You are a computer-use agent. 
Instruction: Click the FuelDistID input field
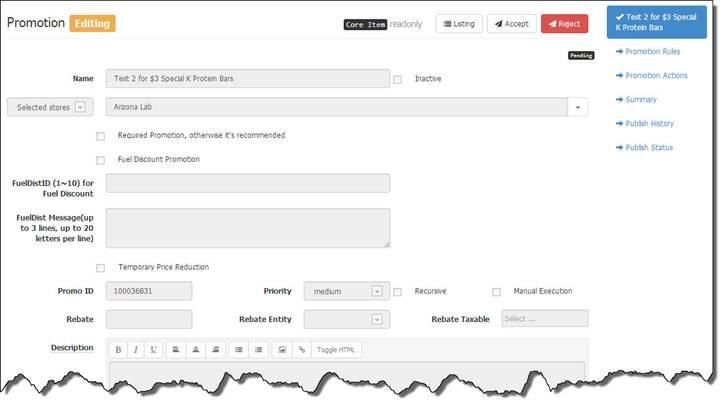[x=247, y=183]
